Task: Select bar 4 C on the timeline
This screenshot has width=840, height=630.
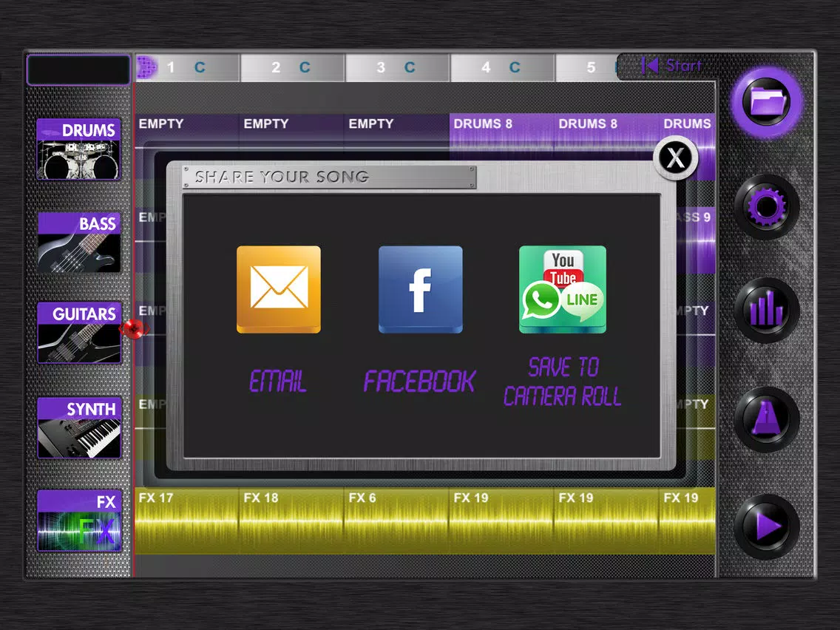Action: click(503, 67)
